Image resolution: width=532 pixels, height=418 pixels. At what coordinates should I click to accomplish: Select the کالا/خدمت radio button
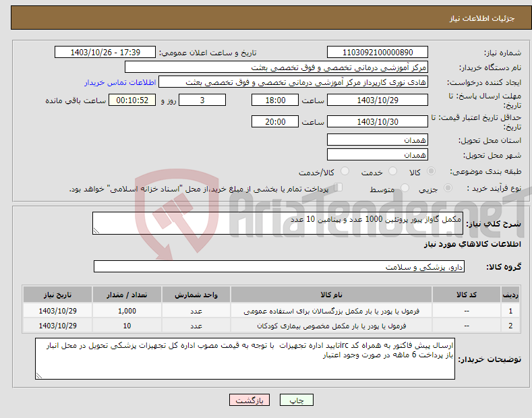coord(345,171)
